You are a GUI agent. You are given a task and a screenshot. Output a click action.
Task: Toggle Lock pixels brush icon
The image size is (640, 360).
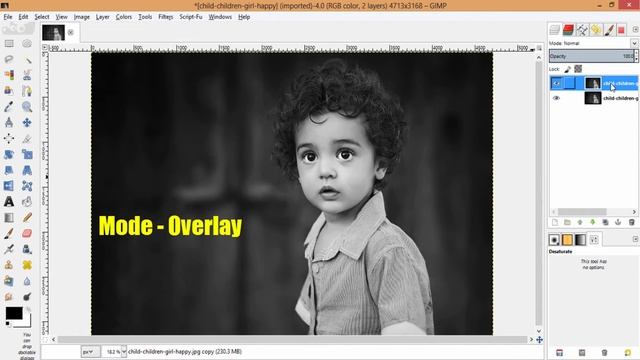[x=567, y=69]
